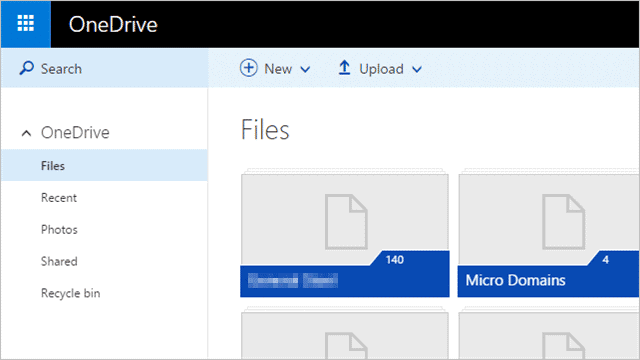Viewport: 640px width, 360px height.
Task: Open the app launcher grid icon
Action: [x=26, y=24]
